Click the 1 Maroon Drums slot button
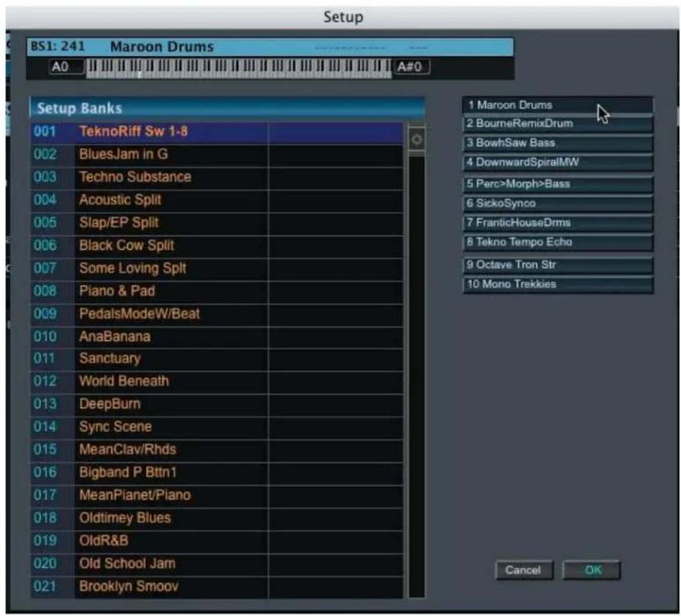This screenshot has height=616, width=681. (558, 105)
